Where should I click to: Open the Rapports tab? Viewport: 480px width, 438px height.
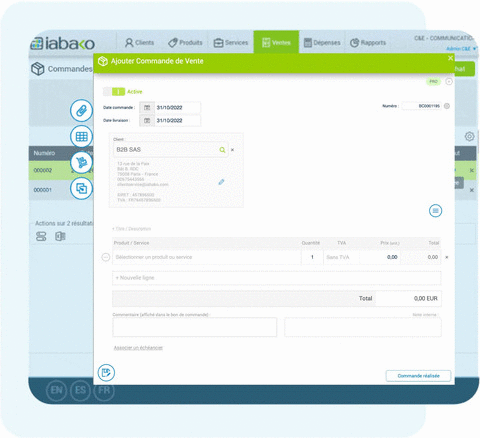(x=368, y=43)
